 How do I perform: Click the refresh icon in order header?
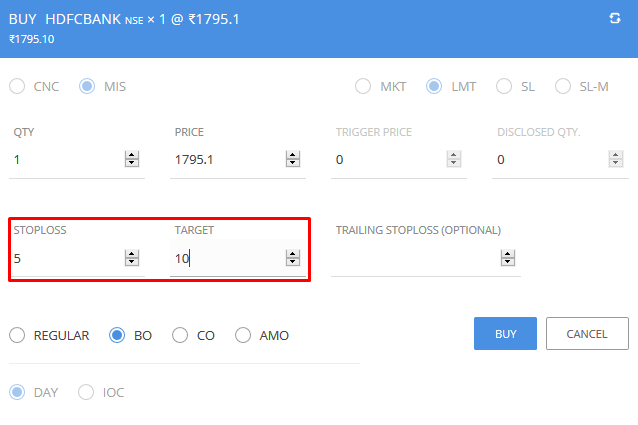[x=615, y=19]
